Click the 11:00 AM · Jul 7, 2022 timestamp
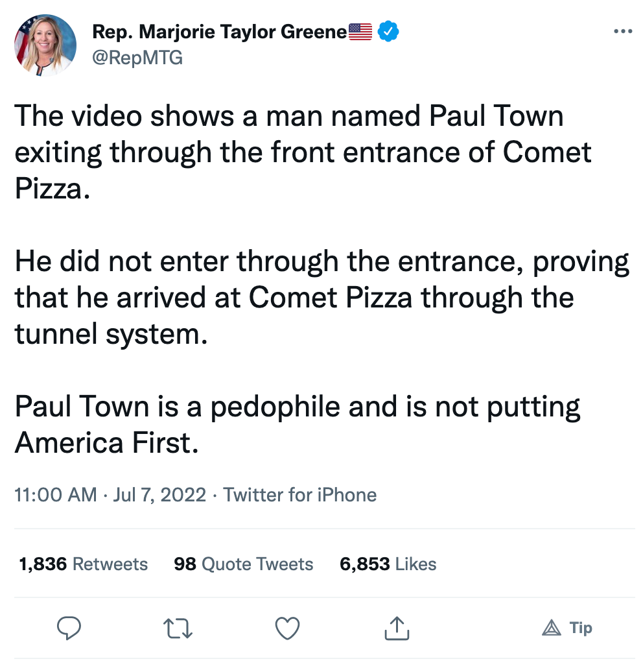This screenshot has height=672, width=643. (110, 495)
